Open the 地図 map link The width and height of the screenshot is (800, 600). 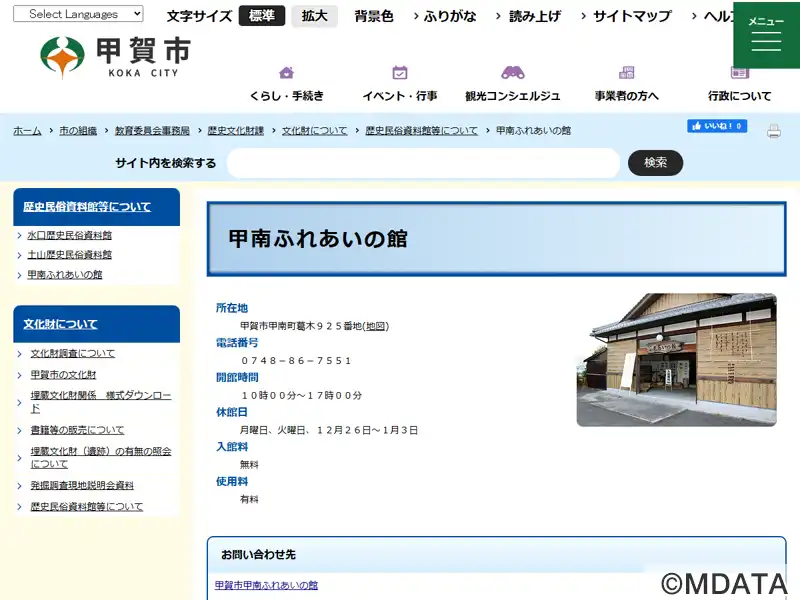tap(376, 326)
